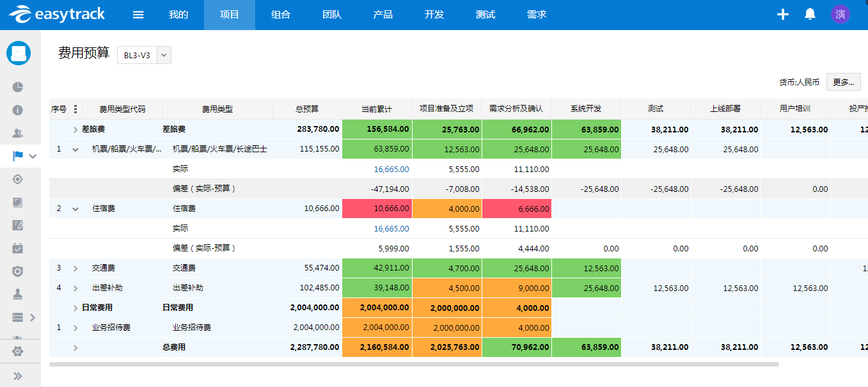Open the 项目 top menu
Viewport: 868px width, 387px height.
(x=230, y=15)
